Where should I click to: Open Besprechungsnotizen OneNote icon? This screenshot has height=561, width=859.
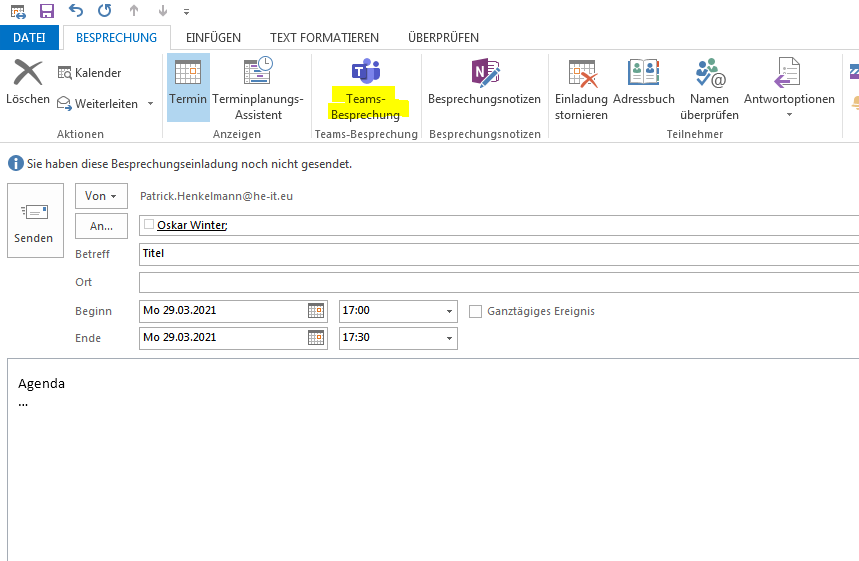pos(484,72)
